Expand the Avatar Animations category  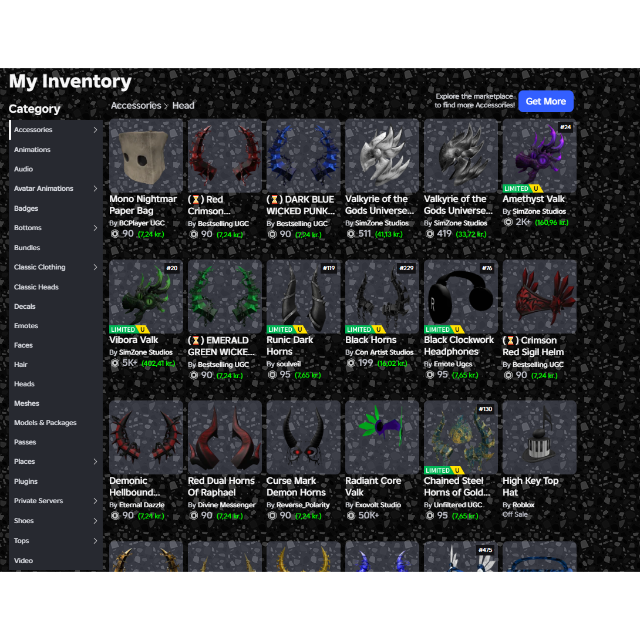click(96, 189)
